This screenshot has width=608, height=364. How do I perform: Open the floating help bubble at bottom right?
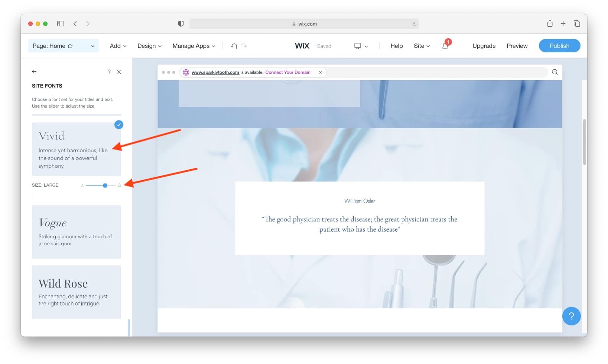(x=571, y=316)
